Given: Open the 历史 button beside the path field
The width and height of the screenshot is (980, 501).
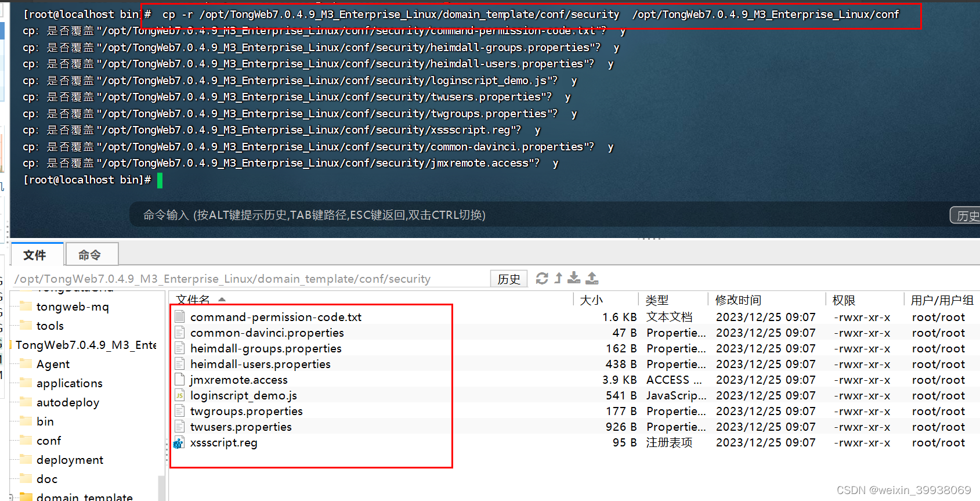Looking at the screenshot, I should (x=509, y=279).
